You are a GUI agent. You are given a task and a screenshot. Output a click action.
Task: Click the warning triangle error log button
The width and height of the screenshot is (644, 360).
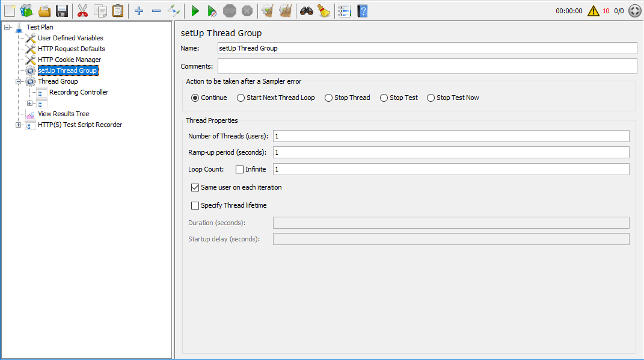[593, 11]
